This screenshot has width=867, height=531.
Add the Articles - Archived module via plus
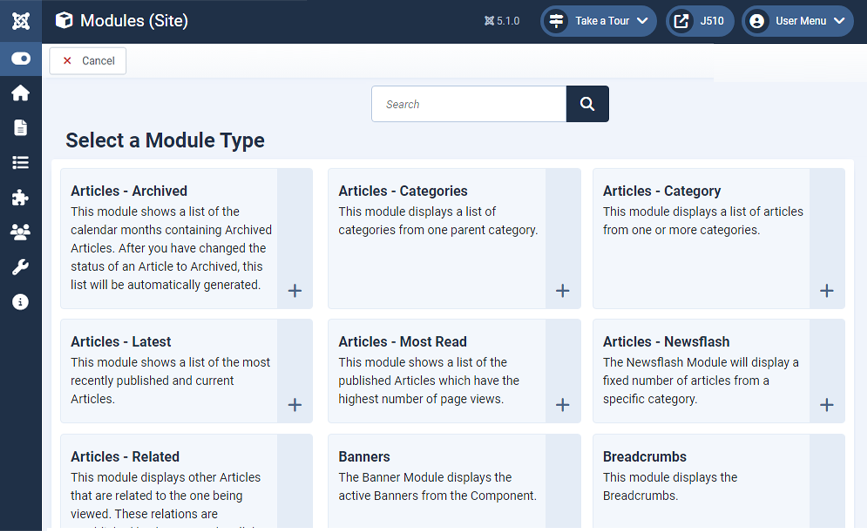tap(295, 290)
